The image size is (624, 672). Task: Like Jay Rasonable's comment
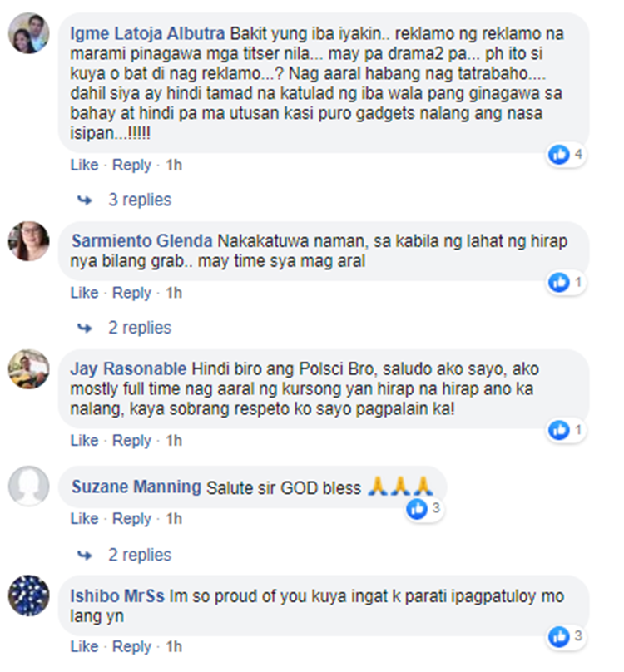(84, 441)
